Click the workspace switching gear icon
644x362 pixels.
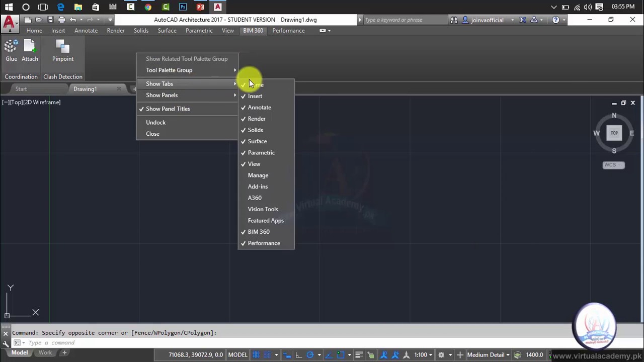pyautogui.click(x=441, y=355)
